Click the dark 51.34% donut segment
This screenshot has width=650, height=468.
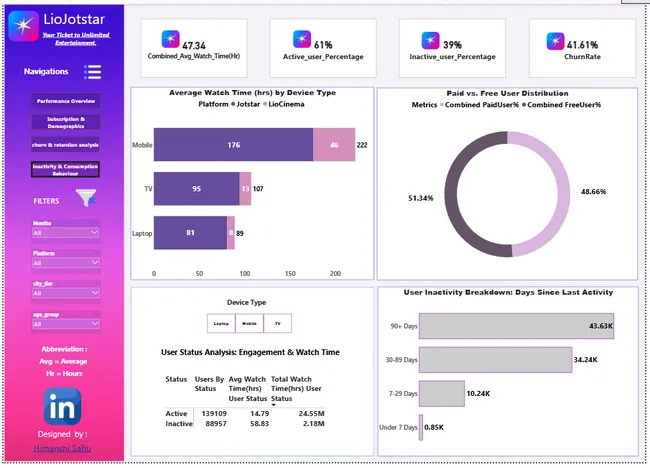coord(451,195)
